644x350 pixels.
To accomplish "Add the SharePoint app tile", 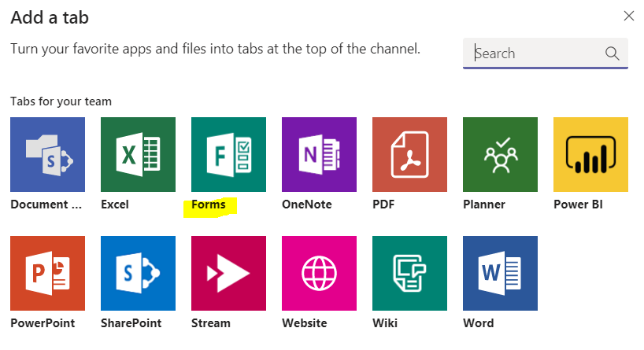I will (x=138, y=273).
